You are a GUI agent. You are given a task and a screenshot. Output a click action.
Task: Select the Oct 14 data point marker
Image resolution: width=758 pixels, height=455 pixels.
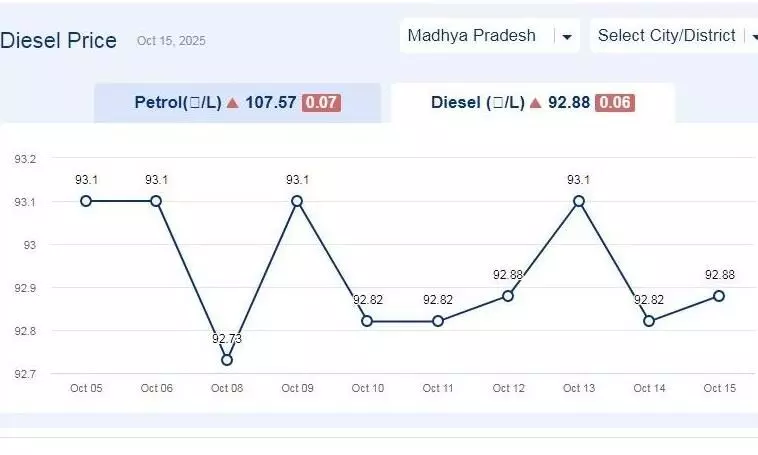tap(649, 321)
